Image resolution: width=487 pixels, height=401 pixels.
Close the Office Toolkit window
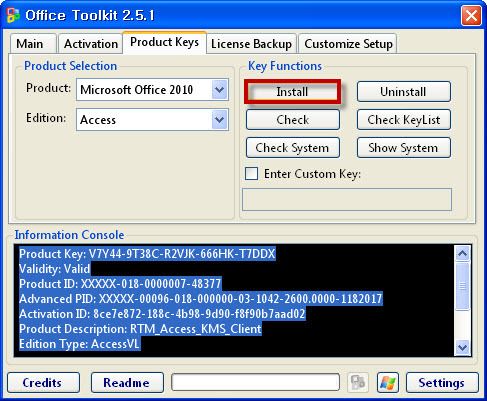pos(471,15)
